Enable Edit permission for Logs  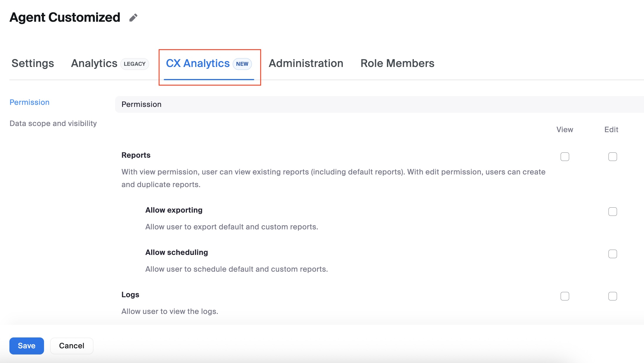(612, 296)
